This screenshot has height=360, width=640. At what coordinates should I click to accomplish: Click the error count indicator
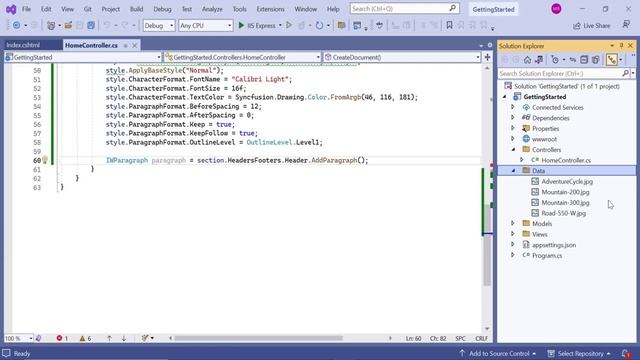click(62, 338)
